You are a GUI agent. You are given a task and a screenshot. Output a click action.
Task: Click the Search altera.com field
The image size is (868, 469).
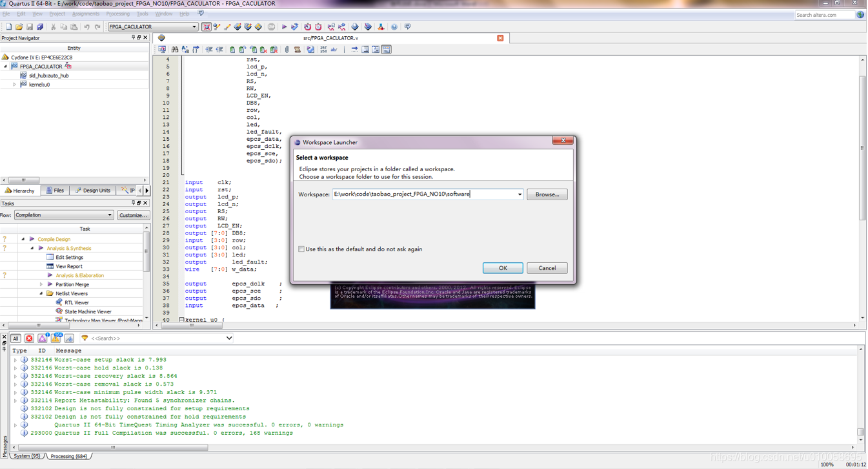[x=825, y=14]
